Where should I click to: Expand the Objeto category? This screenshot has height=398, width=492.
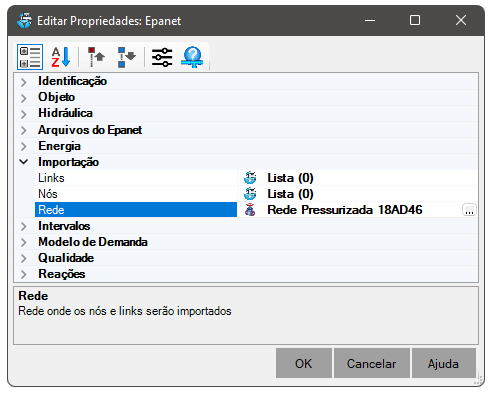coord(24,98)
